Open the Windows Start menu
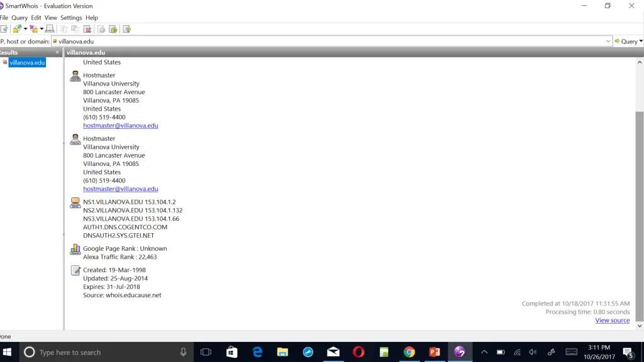644x362 pixels. (8, 352)
